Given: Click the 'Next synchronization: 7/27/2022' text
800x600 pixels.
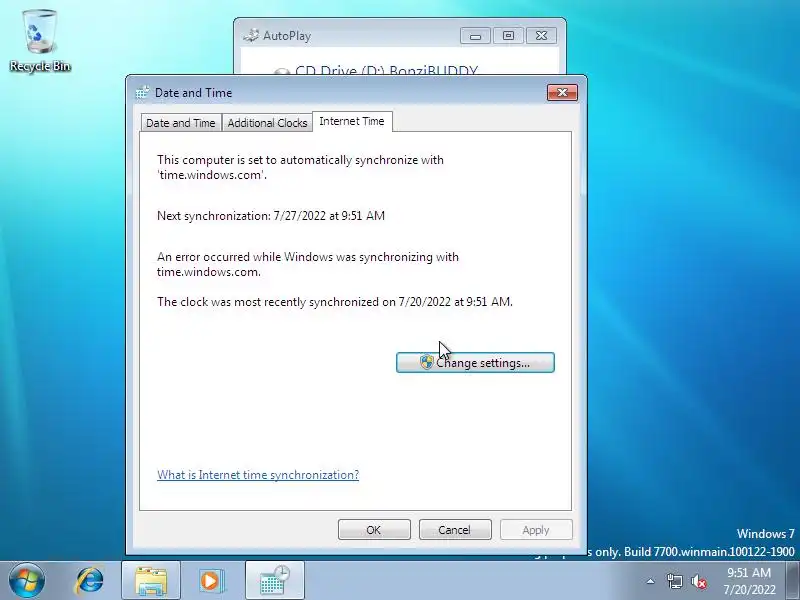Looking at the screenshot, I should tap(271, 216).
